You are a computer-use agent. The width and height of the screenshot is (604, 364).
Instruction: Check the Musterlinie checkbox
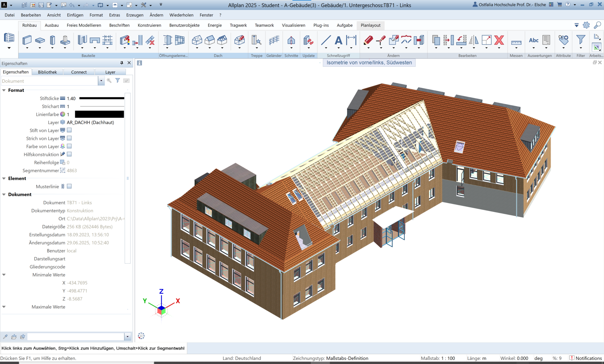[69, 186]
